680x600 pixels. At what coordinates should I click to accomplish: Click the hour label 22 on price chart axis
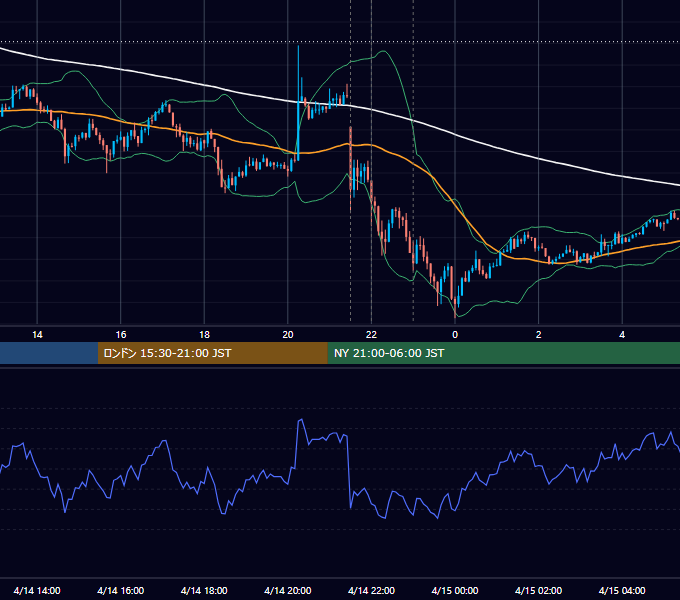click(371, 335)
